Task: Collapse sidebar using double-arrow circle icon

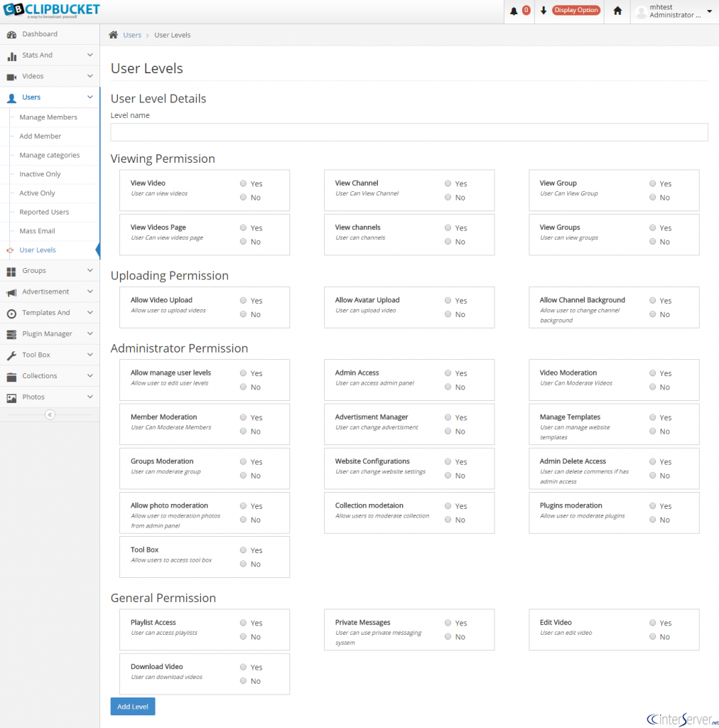Action: (x=50, y=414)
